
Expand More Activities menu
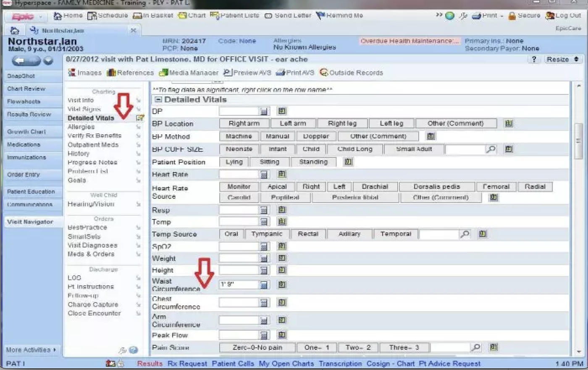point(31,349)
